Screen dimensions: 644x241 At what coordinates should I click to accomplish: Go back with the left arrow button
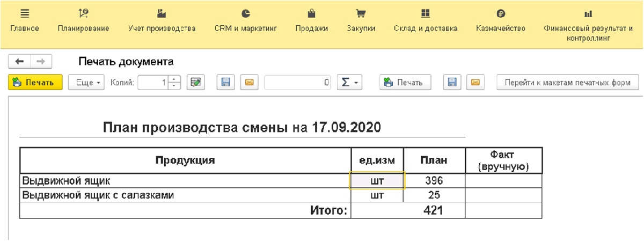click(20, 61)
